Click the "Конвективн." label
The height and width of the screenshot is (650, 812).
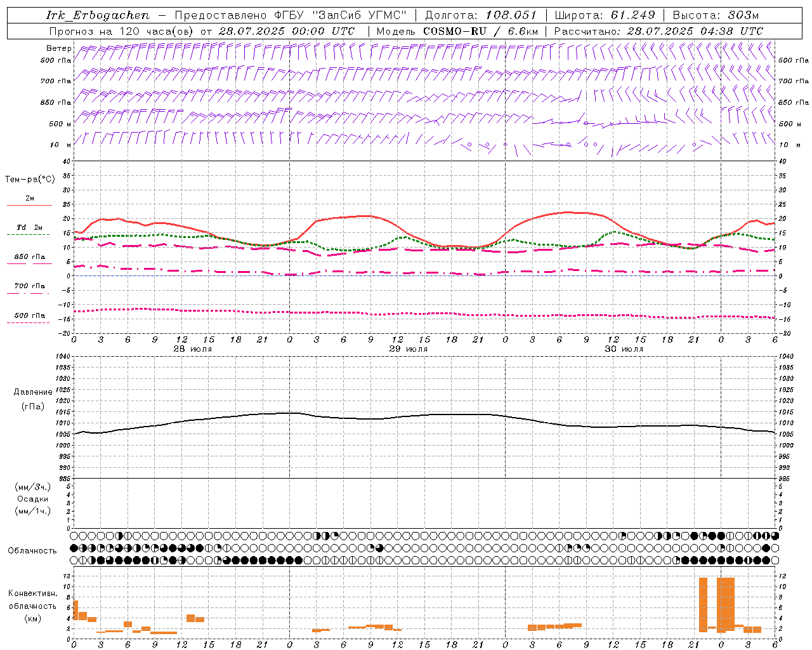[x=33, y=594]
